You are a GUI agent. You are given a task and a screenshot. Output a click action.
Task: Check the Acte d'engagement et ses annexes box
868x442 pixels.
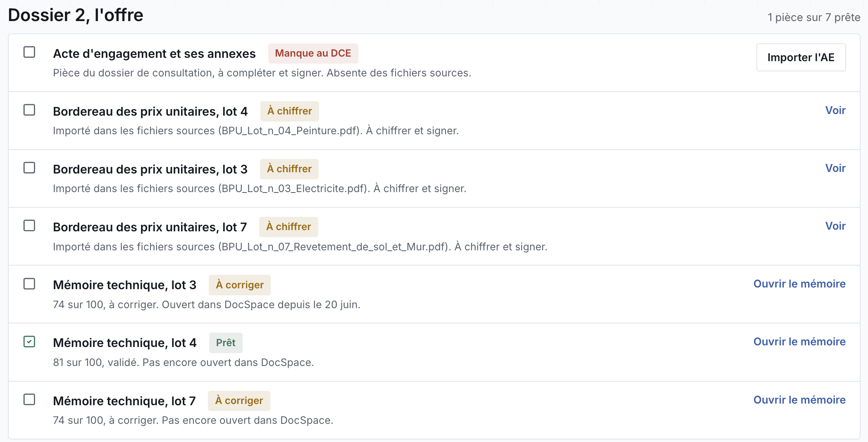click(29, 52)
